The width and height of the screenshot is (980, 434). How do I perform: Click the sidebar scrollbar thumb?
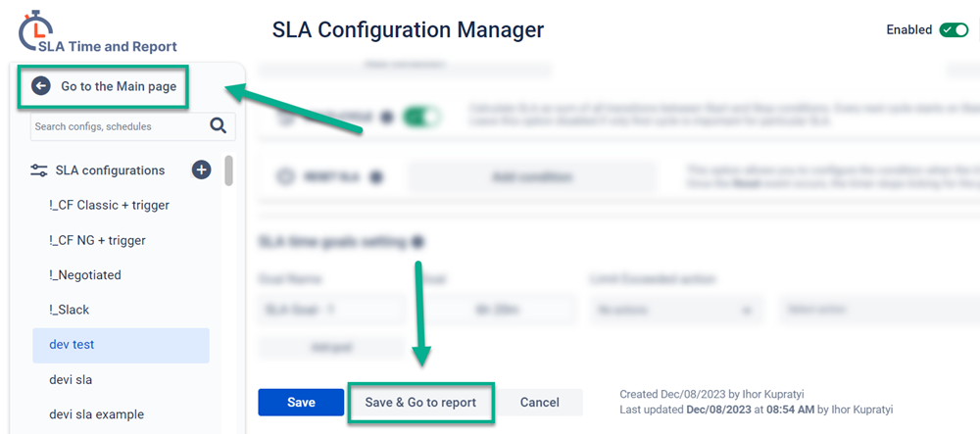click(x=228, y=170)
